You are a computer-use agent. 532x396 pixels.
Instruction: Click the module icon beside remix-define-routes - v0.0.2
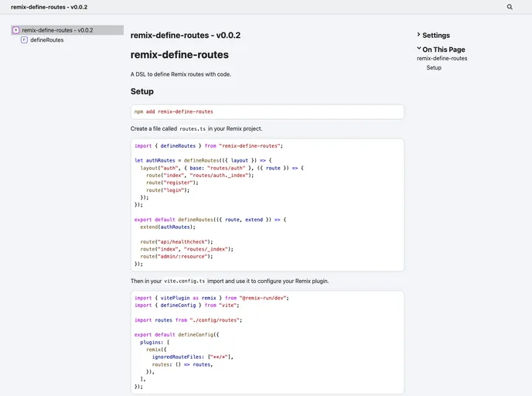click(x=15, y=30)
